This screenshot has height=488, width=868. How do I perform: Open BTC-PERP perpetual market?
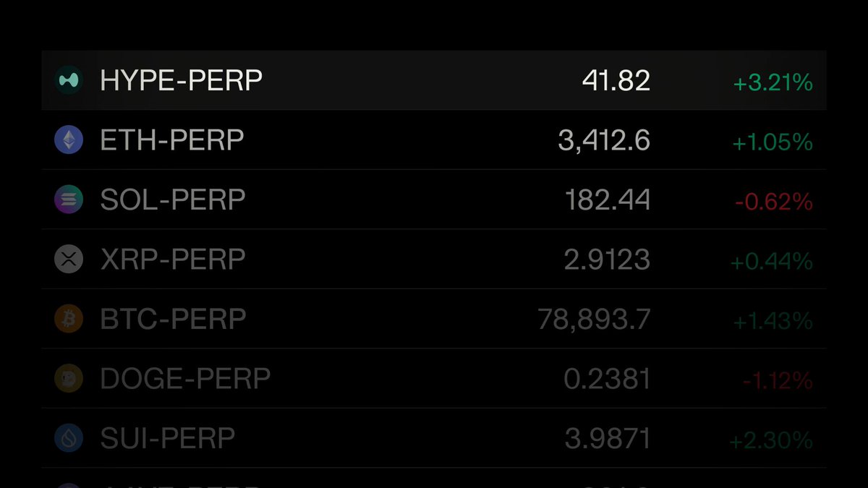point(434,319)
